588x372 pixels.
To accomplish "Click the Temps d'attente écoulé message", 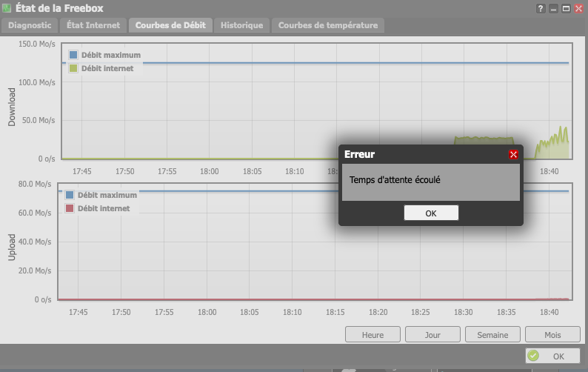I will click(x=395, y=180).
